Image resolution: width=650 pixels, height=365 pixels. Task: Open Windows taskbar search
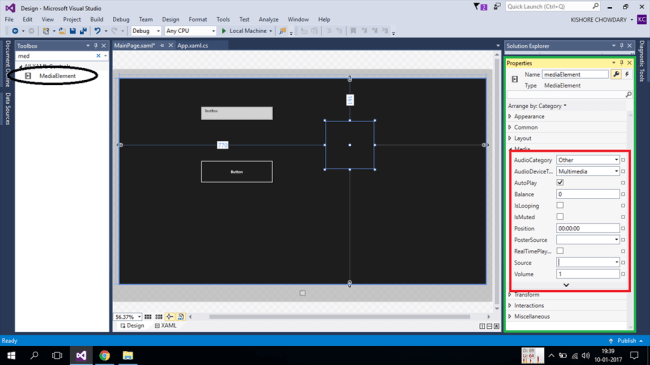pos(34,355)
